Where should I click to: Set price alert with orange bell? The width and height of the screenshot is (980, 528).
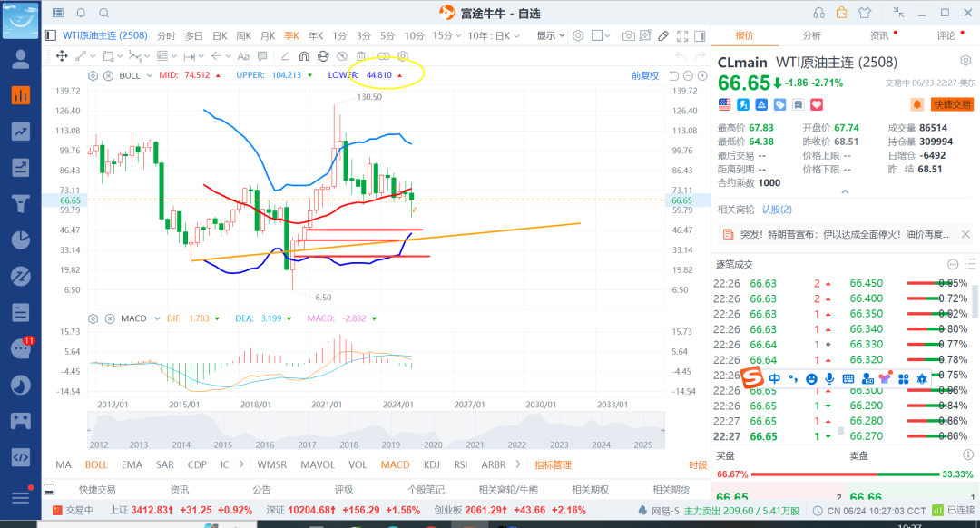[x=916, y=104]
